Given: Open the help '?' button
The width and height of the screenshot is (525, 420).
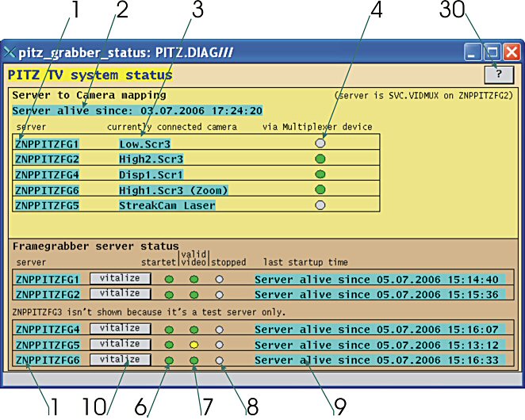Looking at the screenshot, I should tap(499, 74).
